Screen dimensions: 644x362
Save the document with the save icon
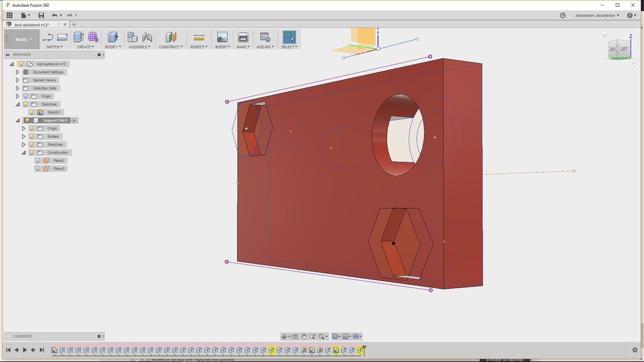[41, 15]
